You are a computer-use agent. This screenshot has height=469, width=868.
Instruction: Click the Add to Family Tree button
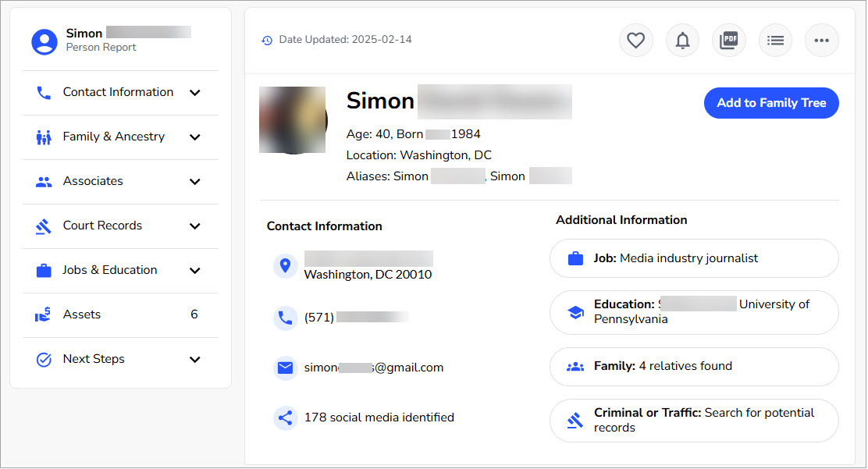pos(771,102)
